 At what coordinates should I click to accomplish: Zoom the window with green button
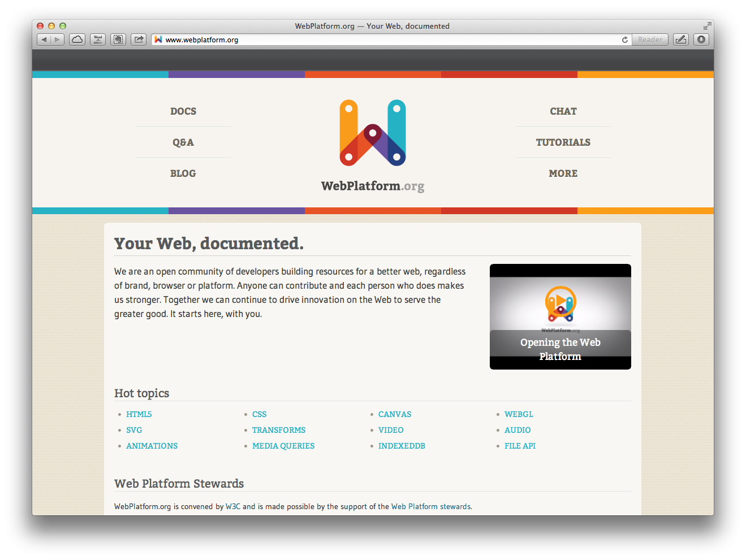(63, 26)
